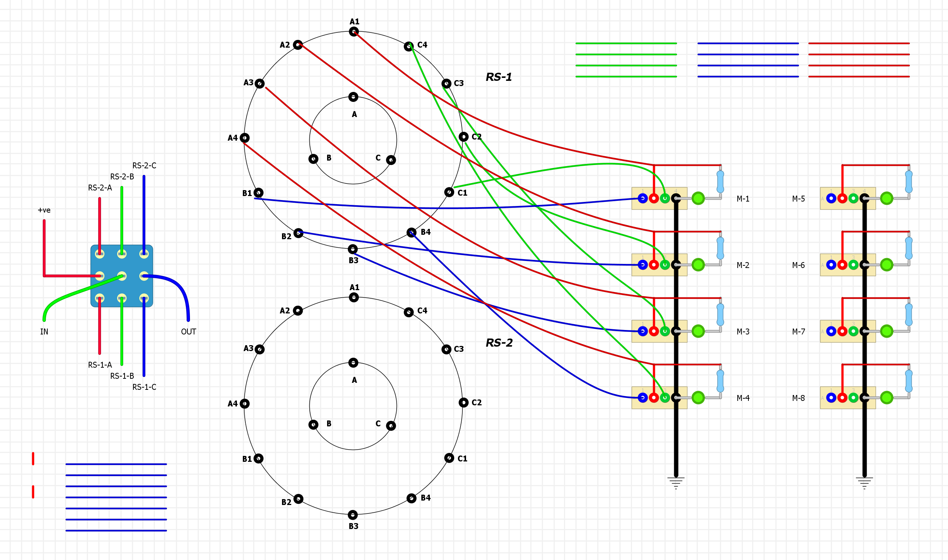This screenshot has height=560, width=948.
Task: Select green pin on M-6 connector
Action: [853, 265]
